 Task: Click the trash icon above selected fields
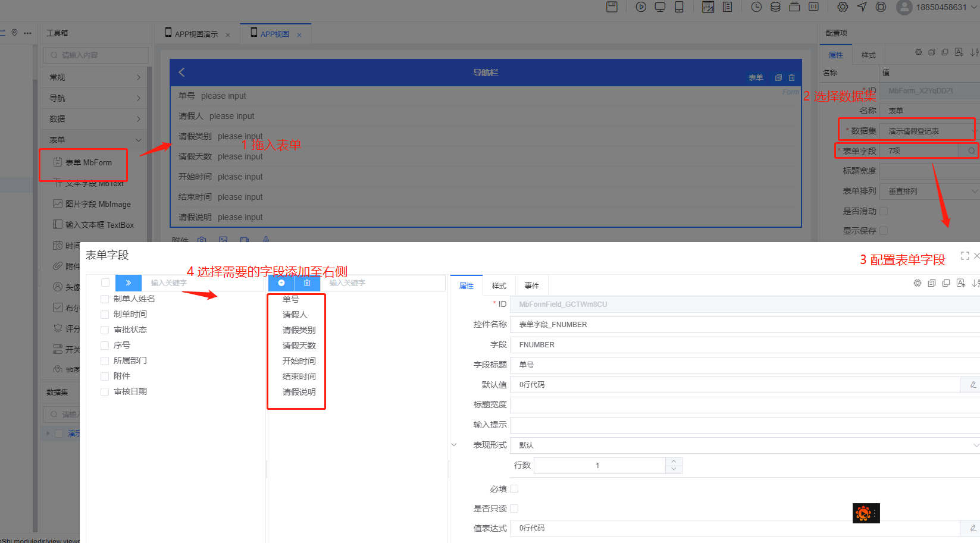[x=307, y=283]
